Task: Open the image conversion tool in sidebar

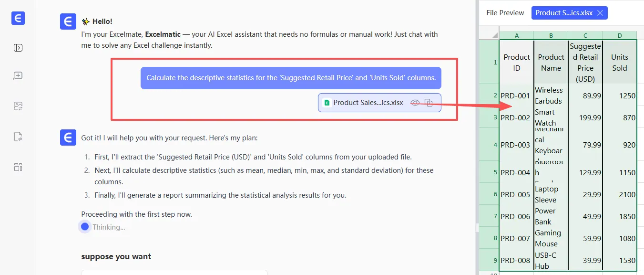Action: (18, 106)
